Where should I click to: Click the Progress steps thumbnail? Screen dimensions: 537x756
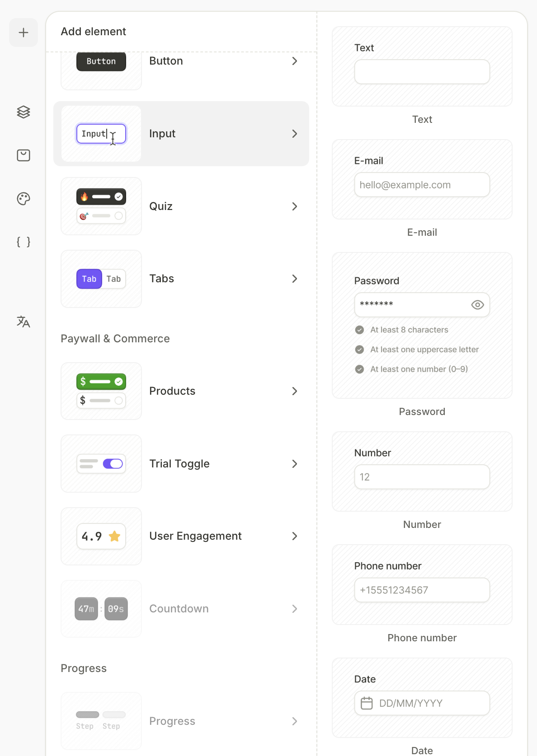(x=101, y=721)
